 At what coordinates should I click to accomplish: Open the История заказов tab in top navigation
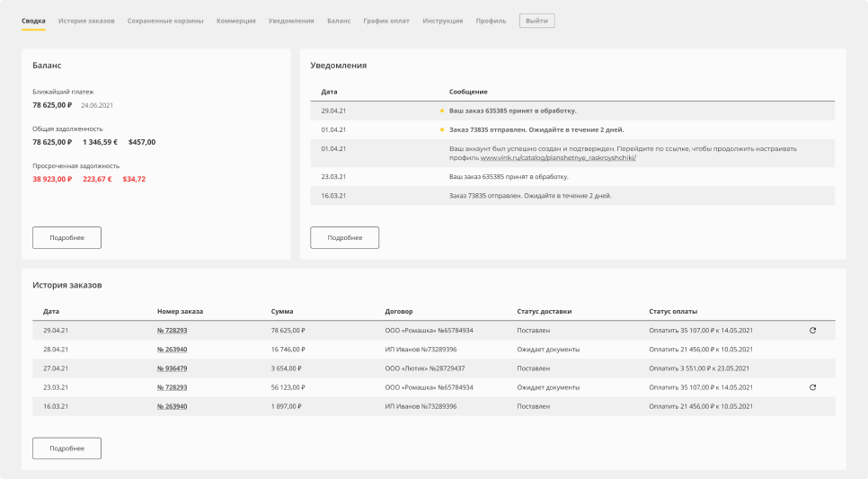pyautogui.click(x=86, y=20)
